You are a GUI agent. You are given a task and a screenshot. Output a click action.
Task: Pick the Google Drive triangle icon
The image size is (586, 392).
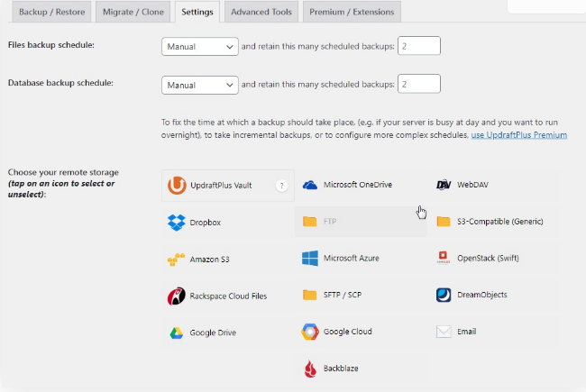click(177, 333)
